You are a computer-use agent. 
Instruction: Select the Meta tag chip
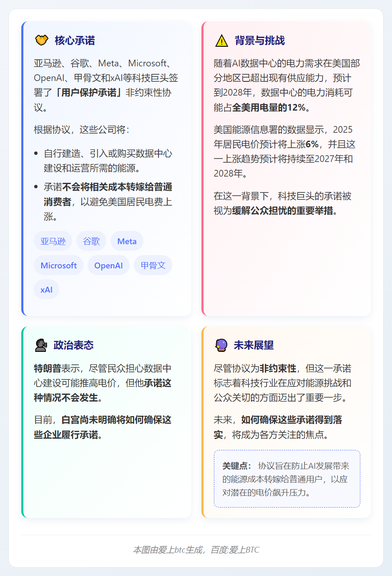click(x=127, y=241)
